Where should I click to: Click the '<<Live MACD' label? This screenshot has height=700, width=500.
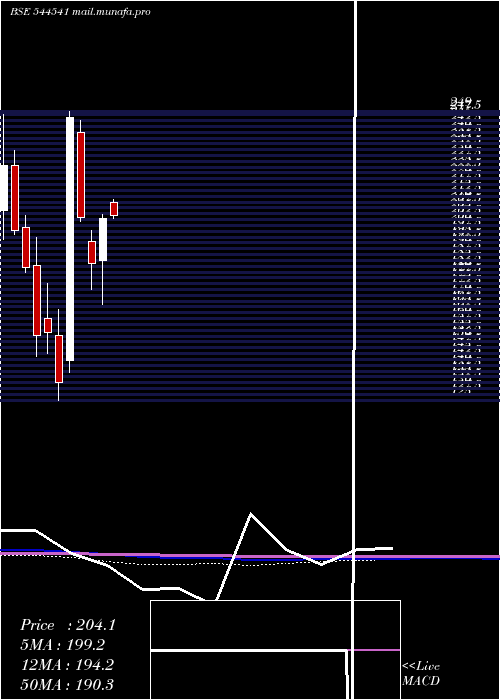click(421, 674)
